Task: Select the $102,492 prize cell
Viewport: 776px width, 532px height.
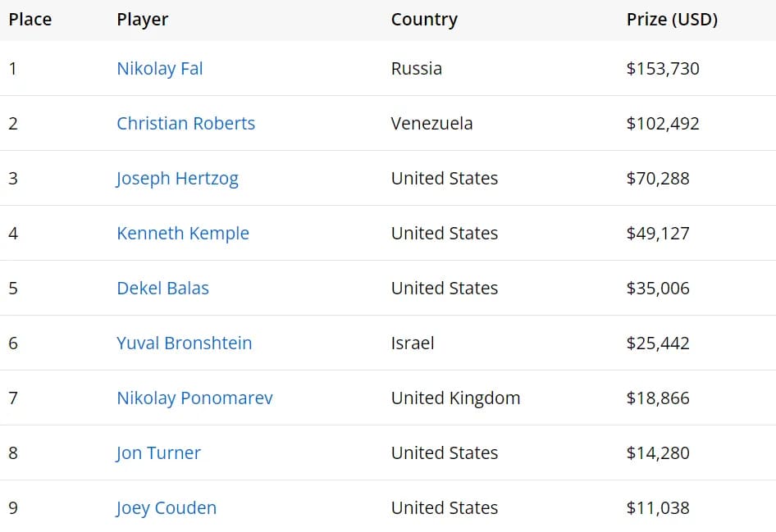Action: point(663,123)
